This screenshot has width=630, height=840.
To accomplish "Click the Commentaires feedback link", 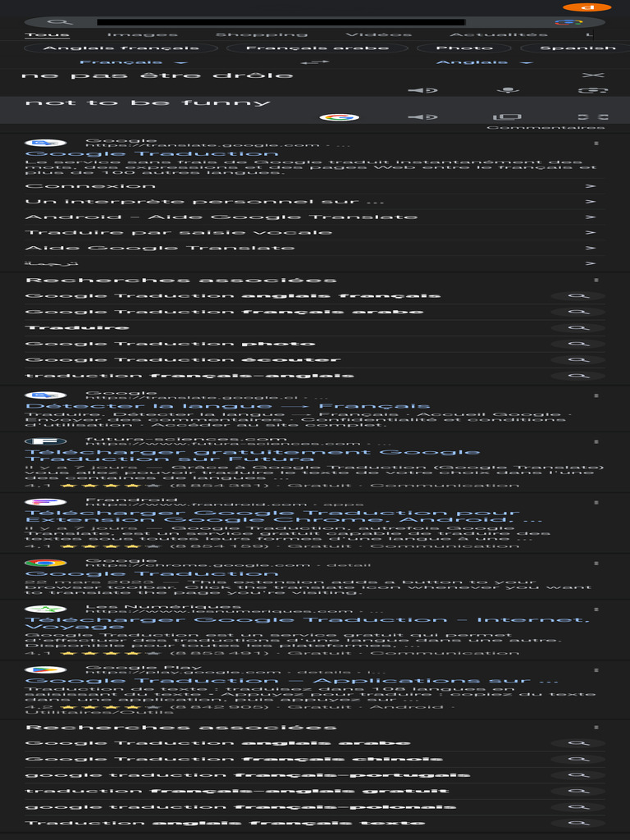I will [546, 127].
